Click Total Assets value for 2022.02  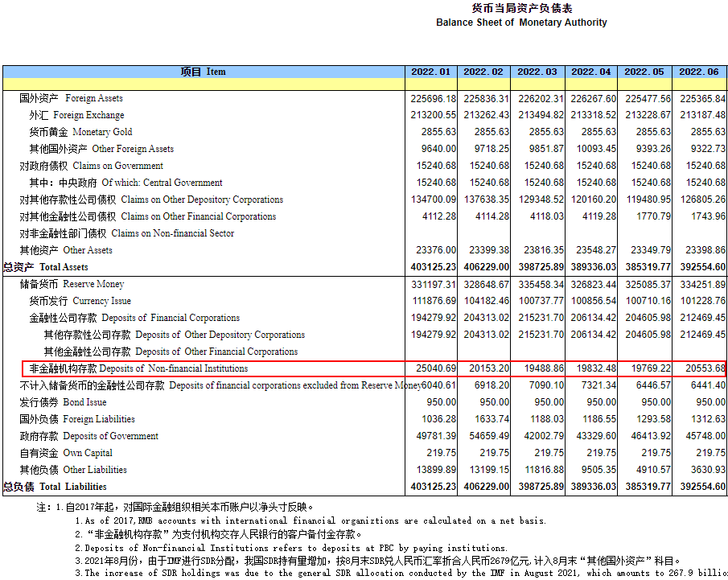pos(486,267)
